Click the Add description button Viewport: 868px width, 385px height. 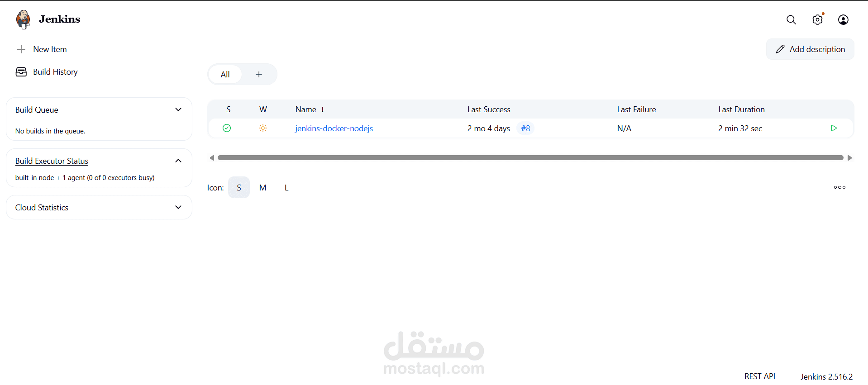point(810,49)
